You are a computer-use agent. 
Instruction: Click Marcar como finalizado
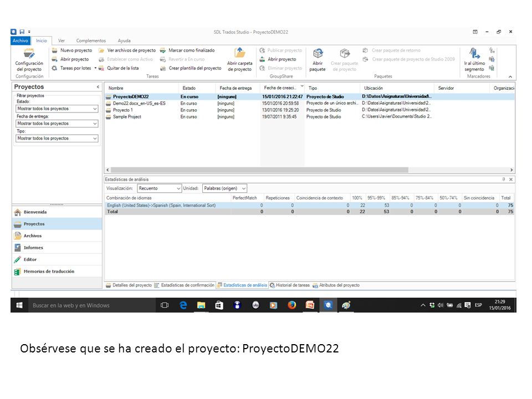(x=187, y=50)
